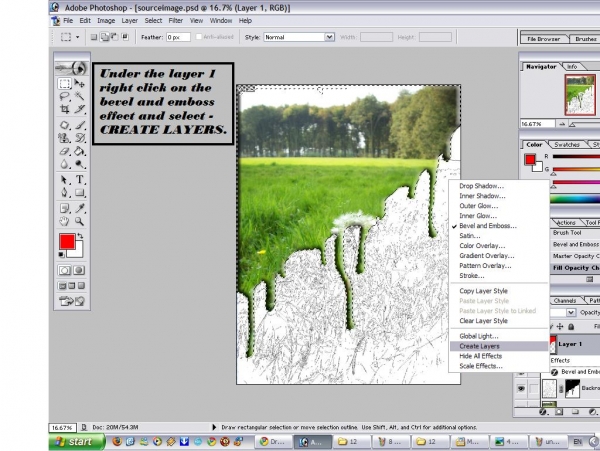Open the File Browser tab
Viewport: 600px width, 451px height.
[543, 39]
